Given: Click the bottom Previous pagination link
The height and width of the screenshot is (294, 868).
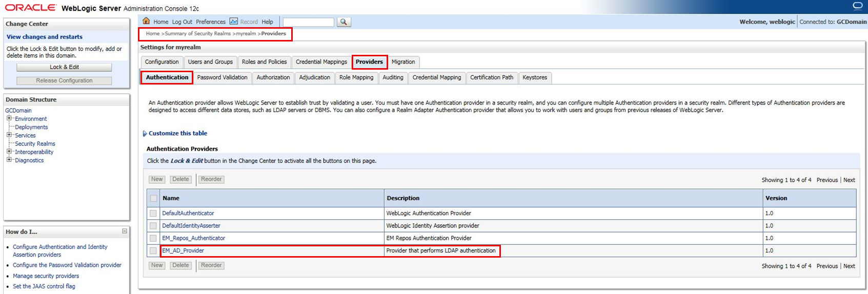Looking at the screenshot, I should [827, 266].
